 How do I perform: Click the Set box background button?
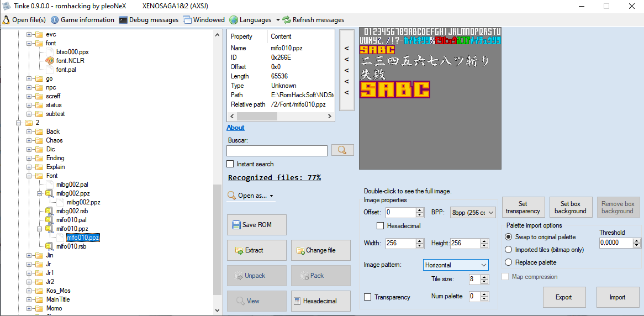coord(571,208)
